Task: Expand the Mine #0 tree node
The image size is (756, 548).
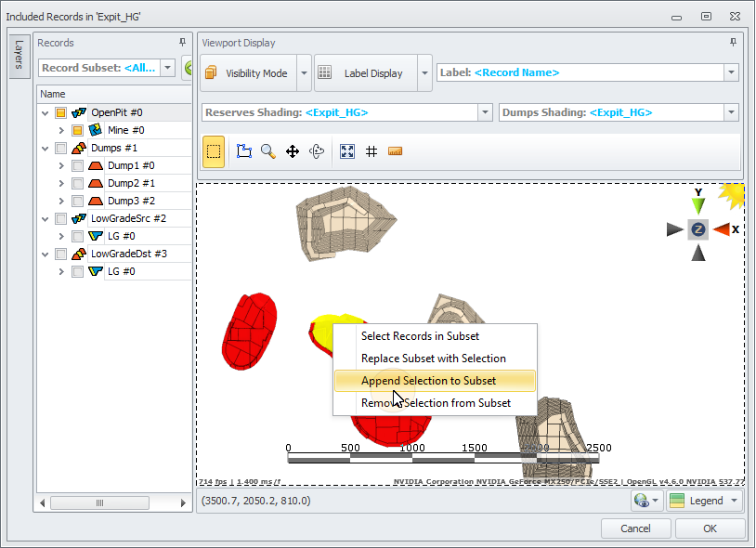Action: point(61,130)
